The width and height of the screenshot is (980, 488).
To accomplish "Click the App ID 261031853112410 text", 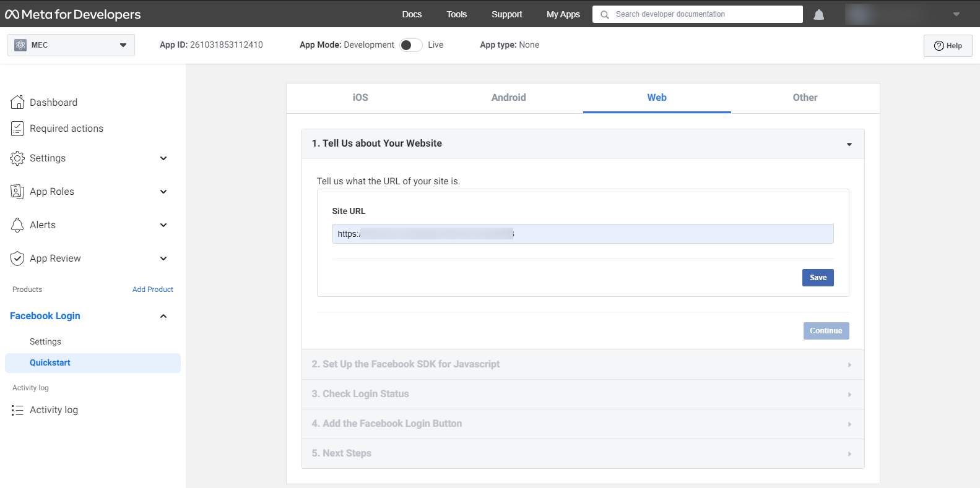I will click(211, 45).
